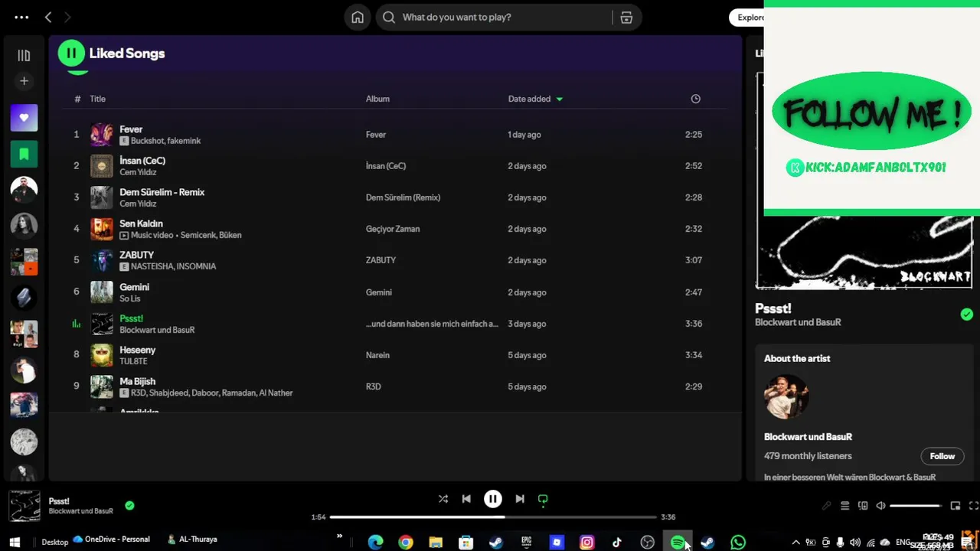The width and height of the screenshot is (980, 551).
Task: Open Your Library icon in the sidebar
Action: click(24, 55)
